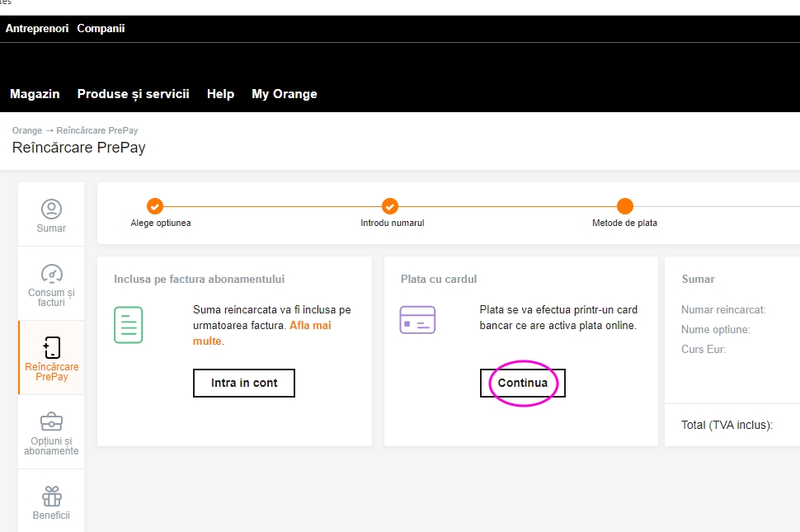
Task: Click the green invoice document icon
Action: [129, 325]
